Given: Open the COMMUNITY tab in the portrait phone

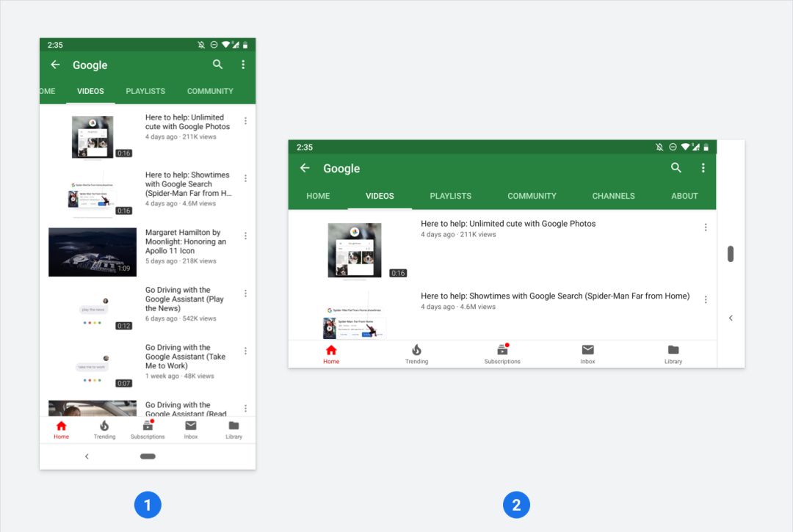Looking at the screenshot, I should (x=210, y=91).
